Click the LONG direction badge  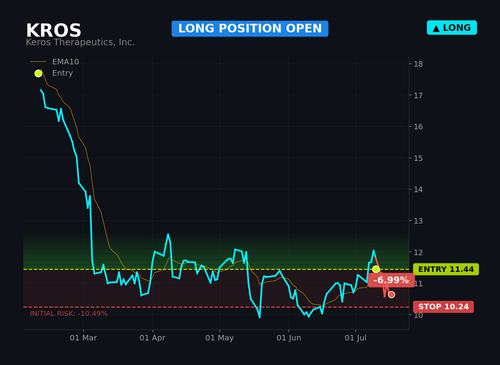(x=452, y=28)
